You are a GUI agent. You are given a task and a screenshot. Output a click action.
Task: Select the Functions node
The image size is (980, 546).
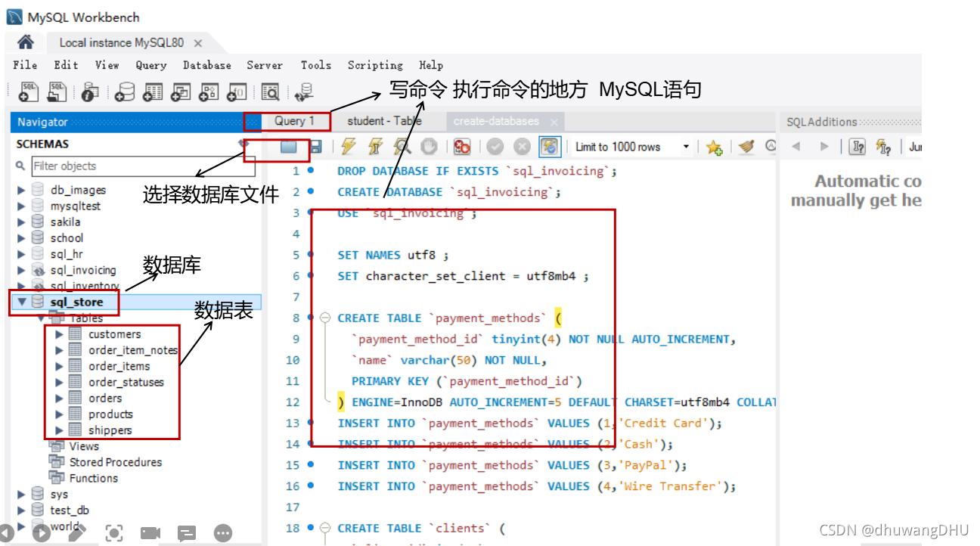coord(94,478)
